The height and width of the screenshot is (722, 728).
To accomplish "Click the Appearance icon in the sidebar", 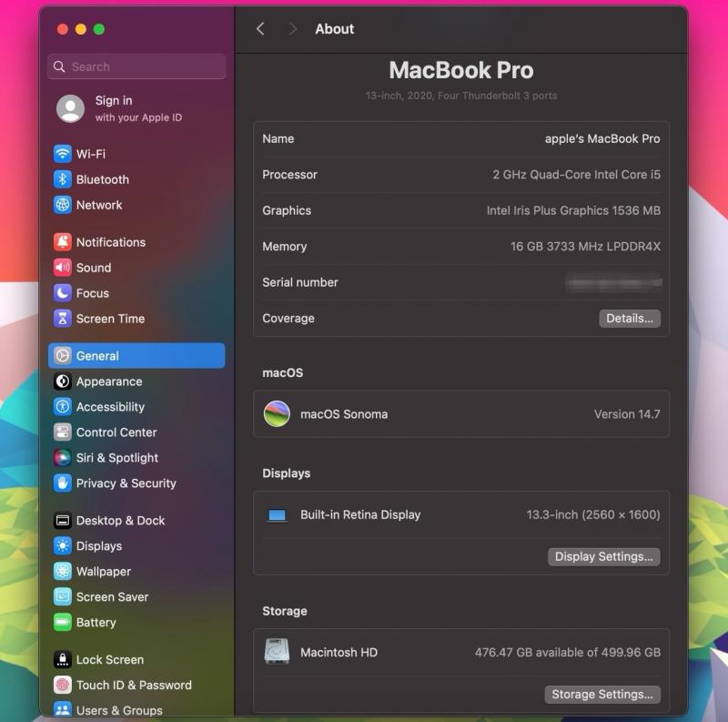I will click(x=62, y=381).
